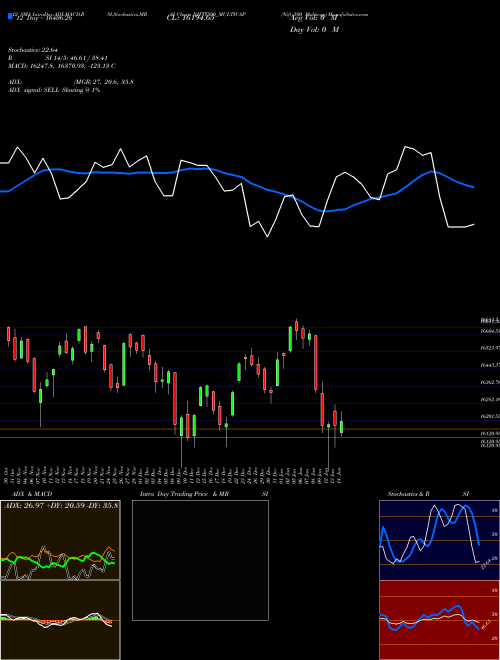The height and width of the screenshot is (660, 500).
Task: Open the ADX indicator mini chart
Action: click(x=60, y=540)
